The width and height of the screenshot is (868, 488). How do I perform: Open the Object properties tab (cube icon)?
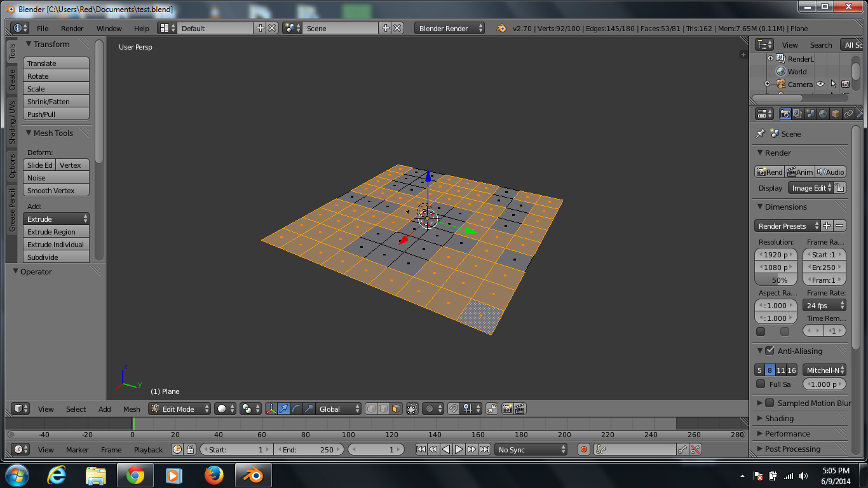836,114
